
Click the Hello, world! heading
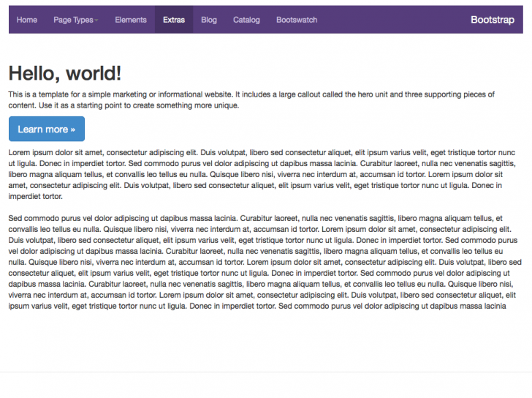[65, 73]
